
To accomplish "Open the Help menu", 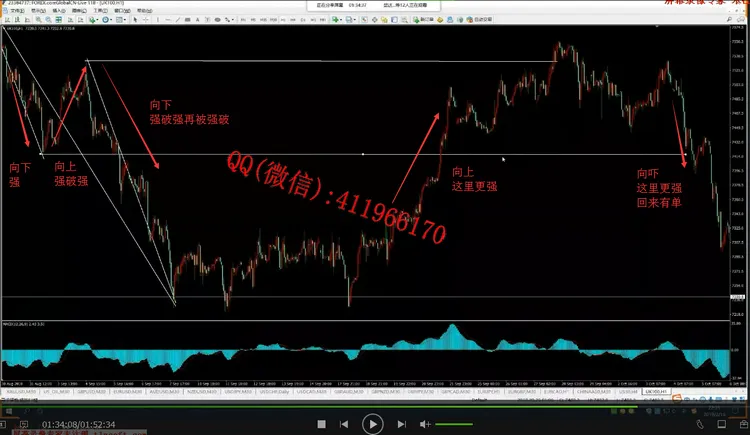I will (144, 11).
